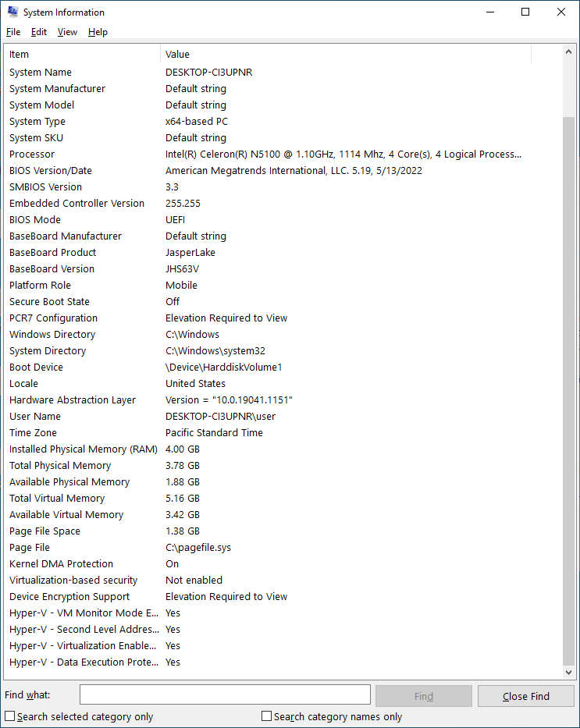Click the scroll up arrow of list
Screen dimensions: 580x728
pyautogui.click(x=569, y=52)
